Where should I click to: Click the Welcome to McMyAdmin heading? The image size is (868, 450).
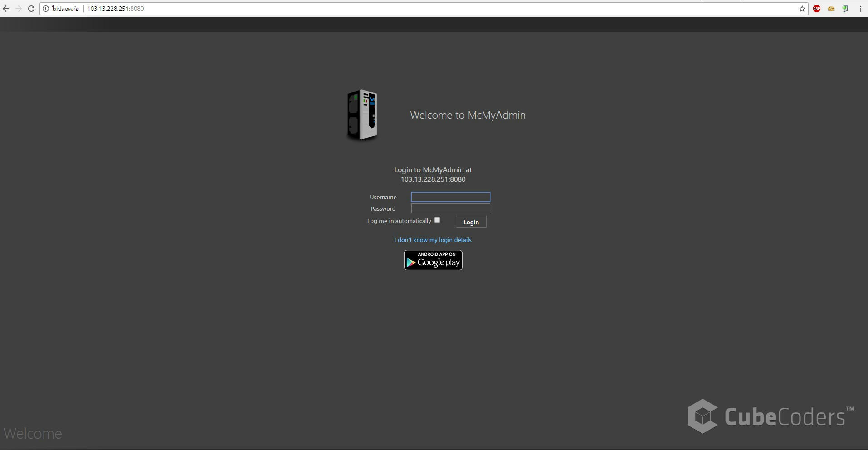coord(468,115)
